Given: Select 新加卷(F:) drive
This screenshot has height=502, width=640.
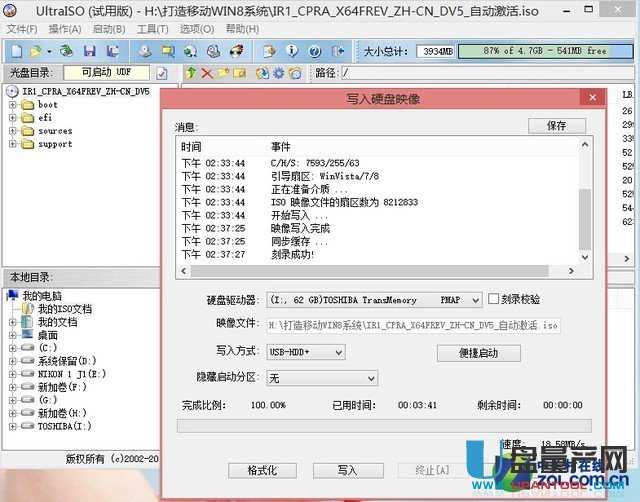Looking at the screenshot, I should 62,387.
